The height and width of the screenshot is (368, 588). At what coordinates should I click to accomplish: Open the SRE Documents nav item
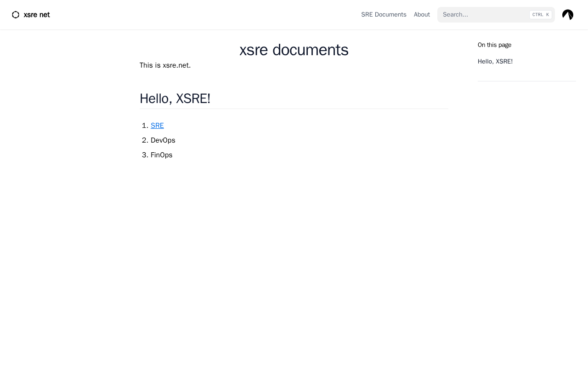click(384, 15)
